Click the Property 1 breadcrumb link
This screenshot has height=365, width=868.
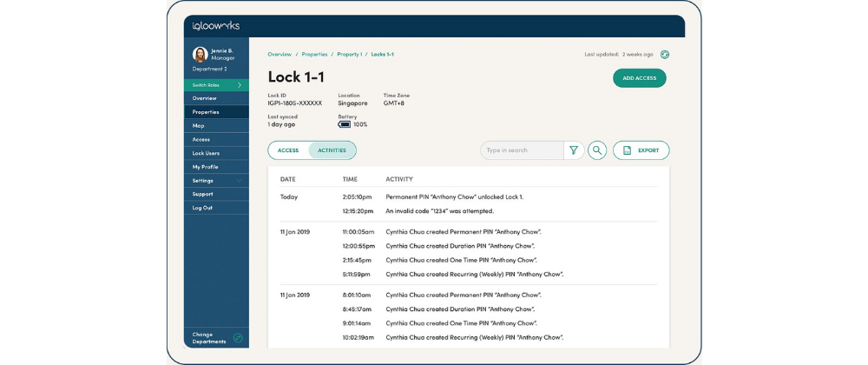[x=349, y=54]
